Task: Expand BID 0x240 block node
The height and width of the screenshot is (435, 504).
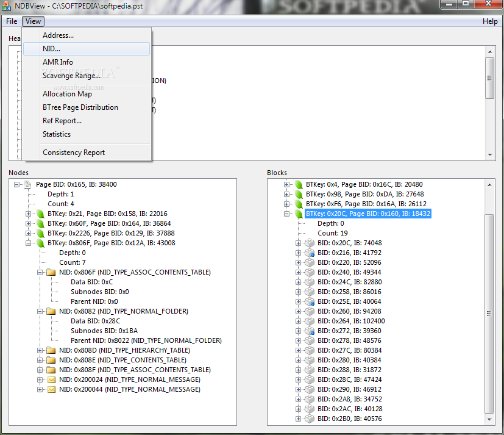Action: point(298,272)
